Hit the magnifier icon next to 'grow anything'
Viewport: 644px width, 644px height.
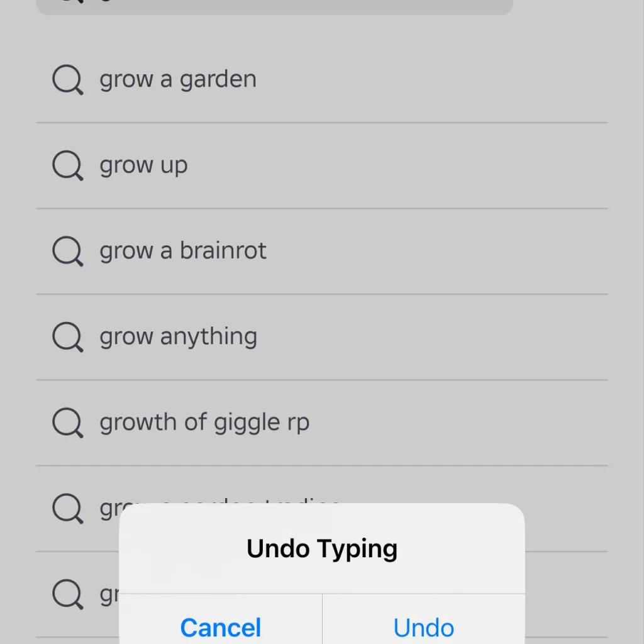tap(67, 337)
